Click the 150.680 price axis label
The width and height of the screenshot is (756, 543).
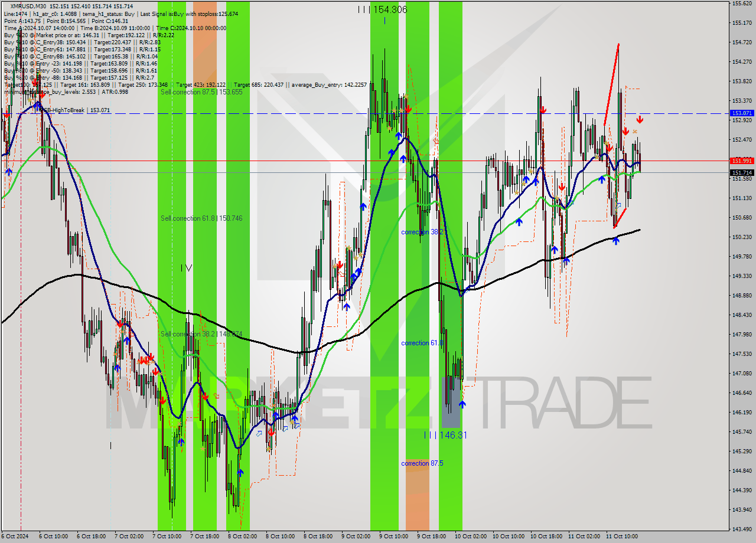click(742, 218)
